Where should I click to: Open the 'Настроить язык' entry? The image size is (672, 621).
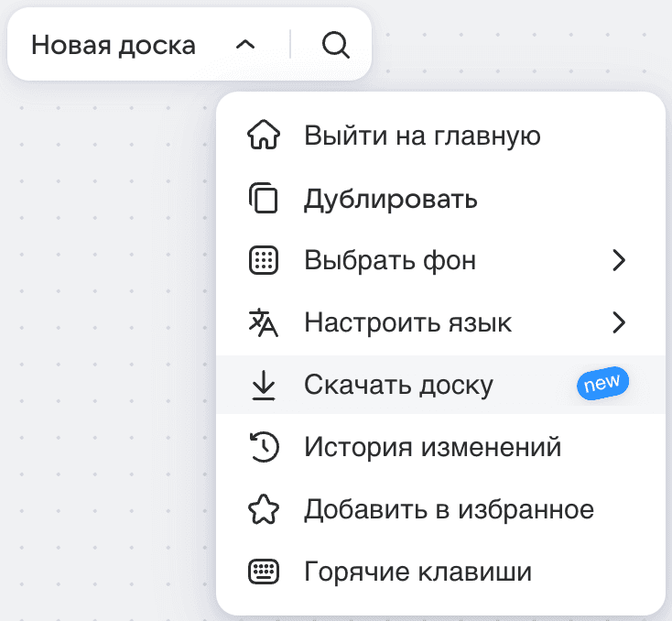click(440, 322)
